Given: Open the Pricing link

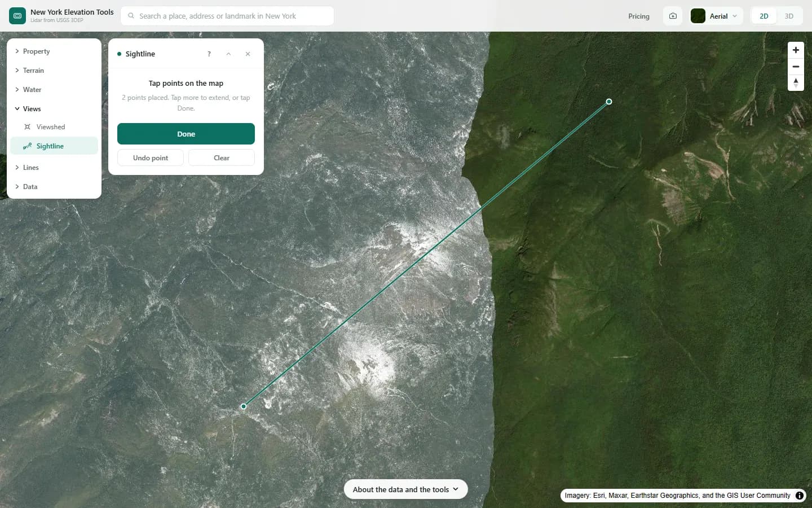Looking at the screenshot, I should pyautogui.click(x=639, y=16).
